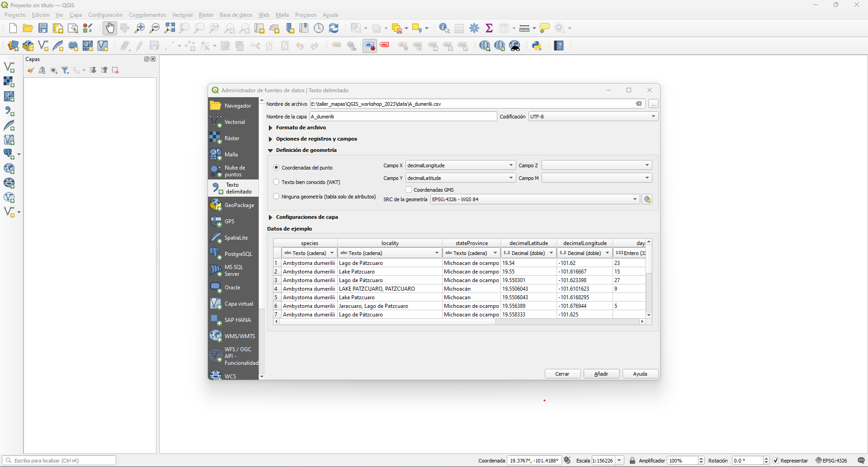The image size is (868, 467).
Task: Click the browse file ellipsis button
Action: 653,104
